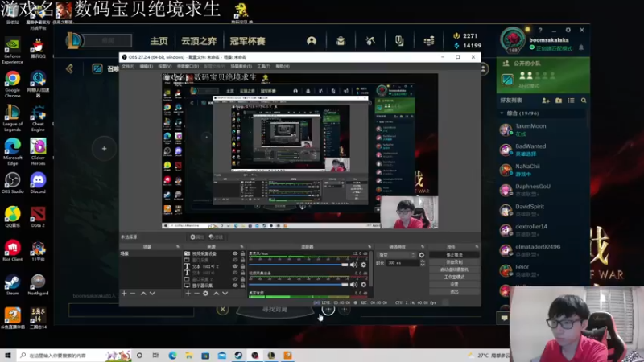Open the scene transition type dropdown in OBS
The width and height of the screenshot is (644, 362).
pos(396,255)
